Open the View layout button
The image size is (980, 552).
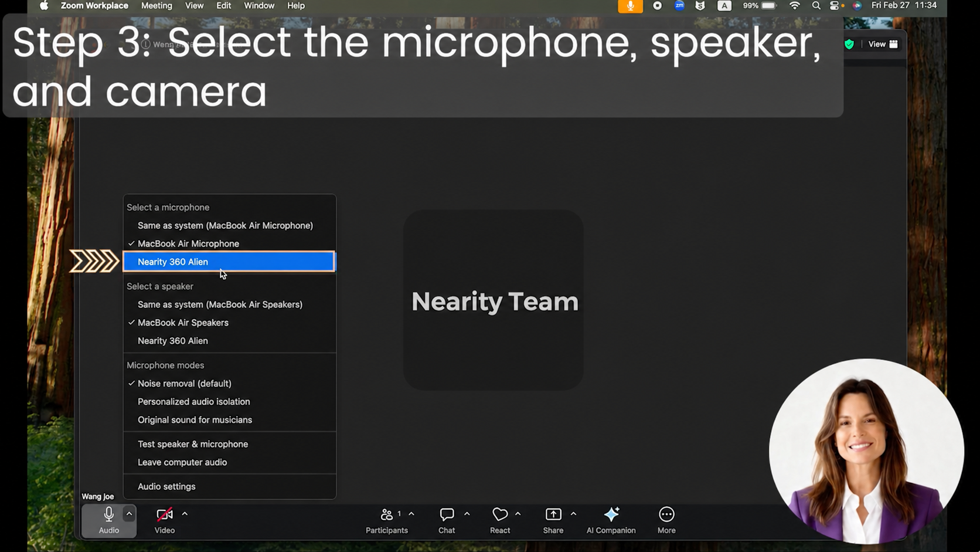[883, 44]
